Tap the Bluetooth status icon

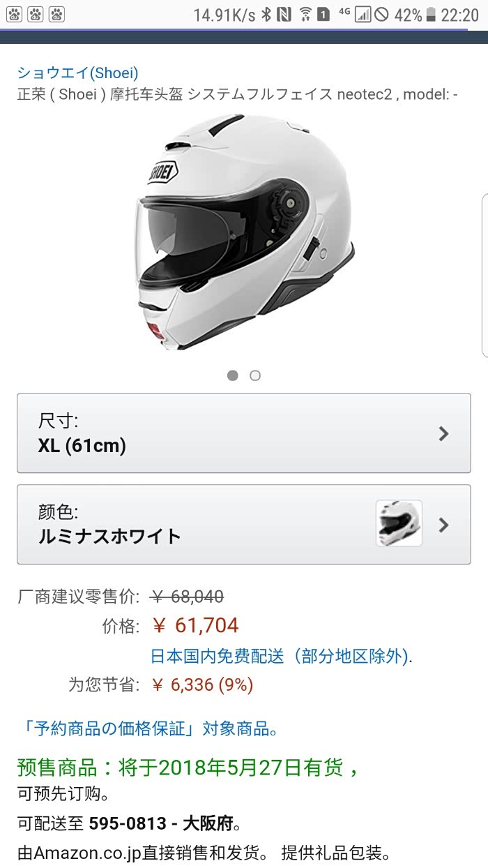(x=266, y=14)
